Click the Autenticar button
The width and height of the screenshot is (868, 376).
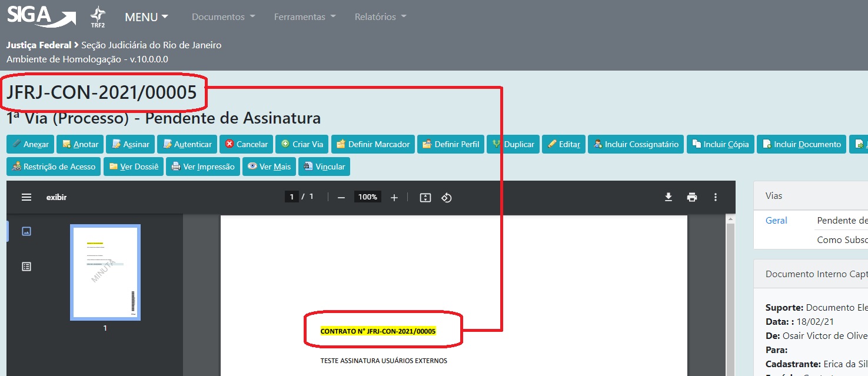point(187,144)
